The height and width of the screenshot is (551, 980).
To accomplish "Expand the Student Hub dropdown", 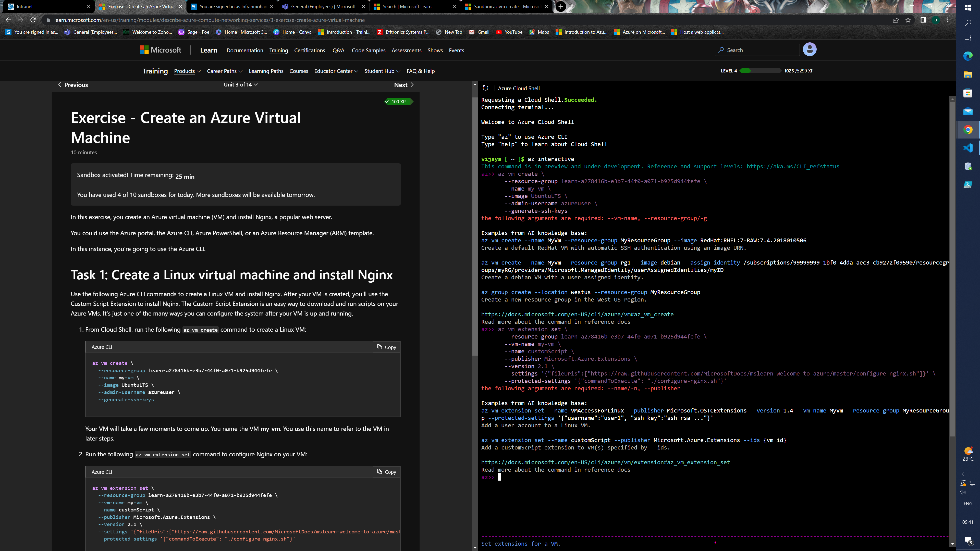I will (x=382, y=71).
